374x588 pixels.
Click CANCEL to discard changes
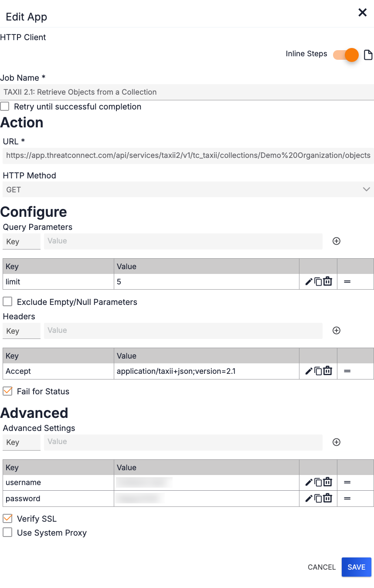(321, 567)
